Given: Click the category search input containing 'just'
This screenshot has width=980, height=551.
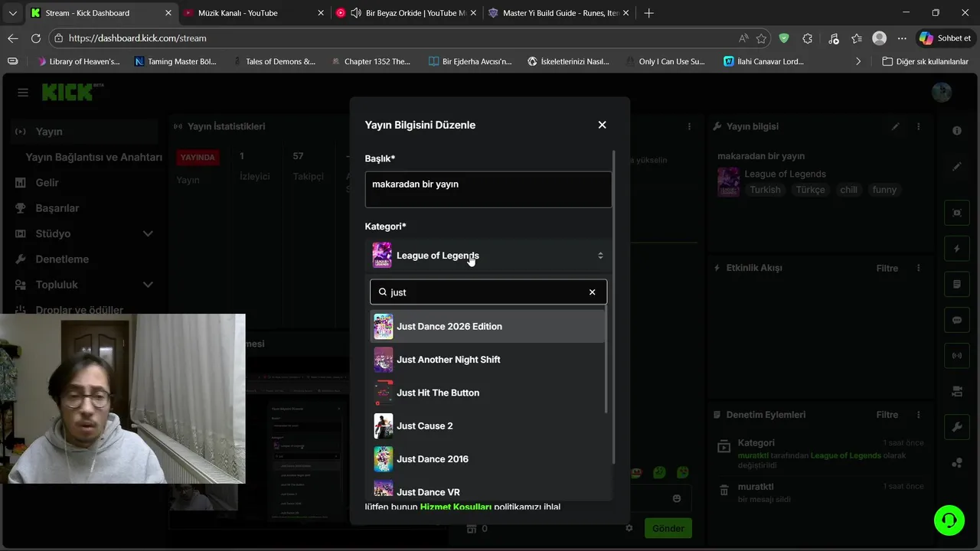Looking at the screenshot, I should pyautogui.click(x=488, y=292).
